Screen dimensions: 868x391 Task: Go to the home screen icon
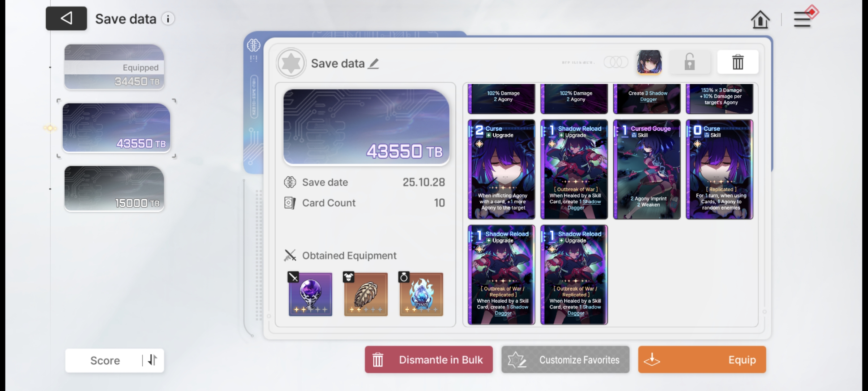[760, 20]
